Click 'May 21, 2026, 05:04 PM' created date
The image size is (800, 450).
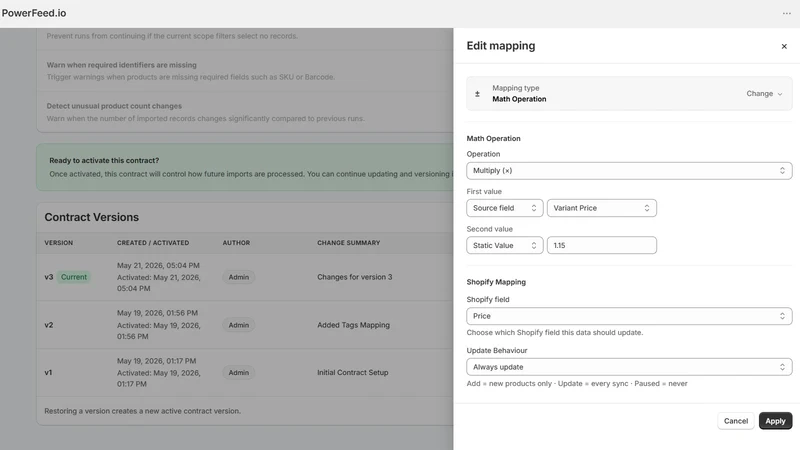tap(158, 265)
